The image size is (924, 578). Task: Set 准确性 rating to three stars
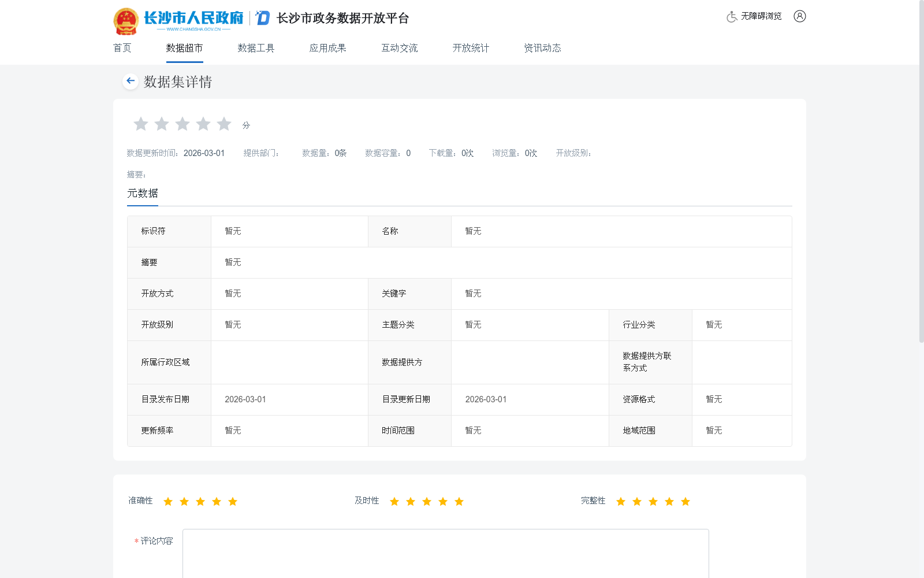[200, 501]
